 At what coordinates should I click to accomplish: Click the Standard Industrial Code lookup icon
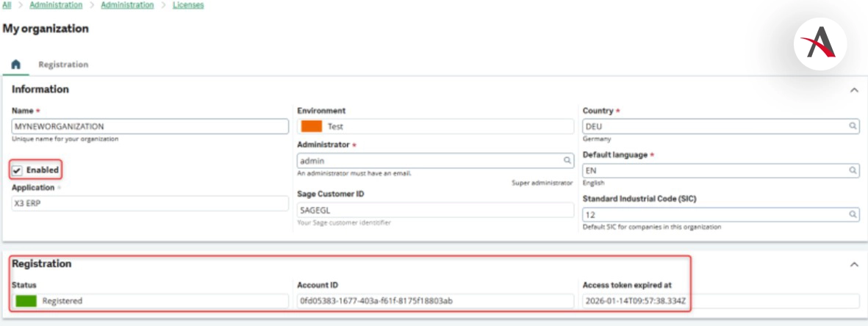[853, 214]
